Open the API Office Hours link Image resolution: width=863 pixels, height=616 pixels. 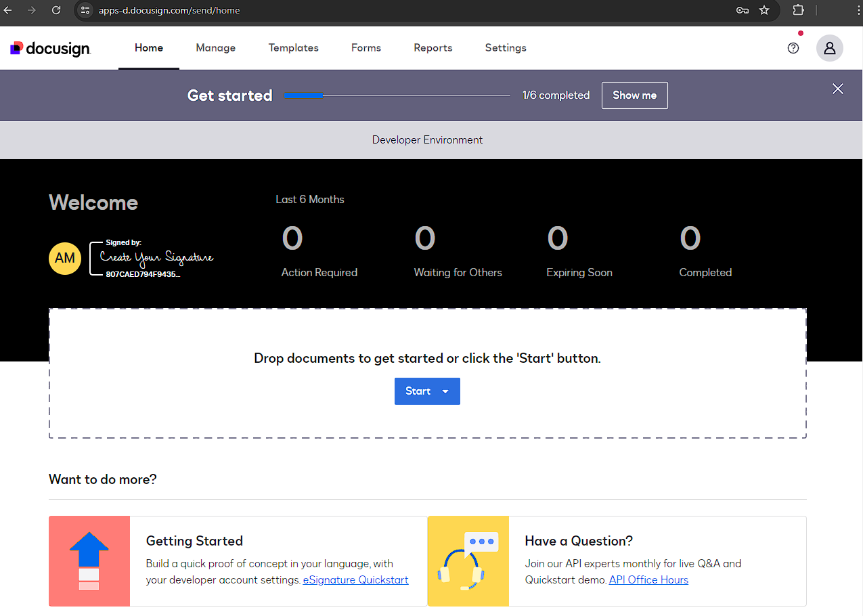coord(648,580)
